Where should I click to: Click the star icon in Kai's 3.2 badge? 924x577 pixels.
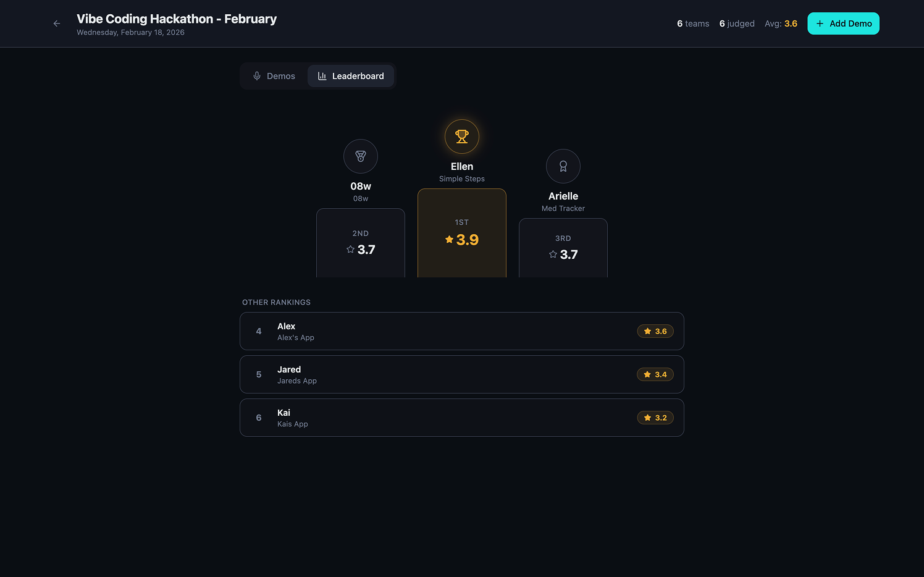point(647,418)
